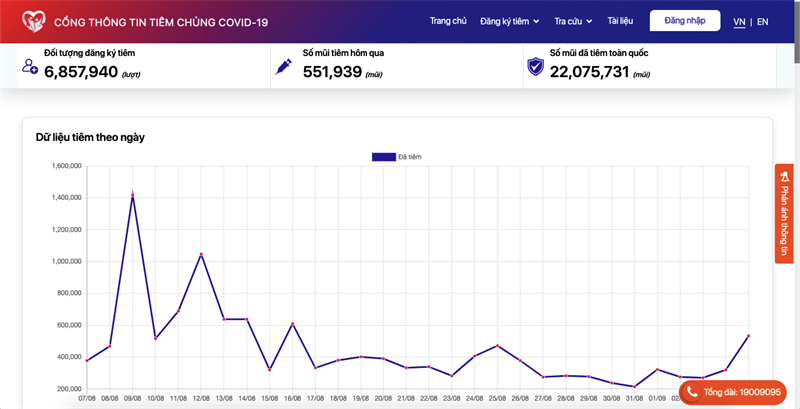Click the syringe icon
The width and height of the screenshot is (800, 409).
284,67
